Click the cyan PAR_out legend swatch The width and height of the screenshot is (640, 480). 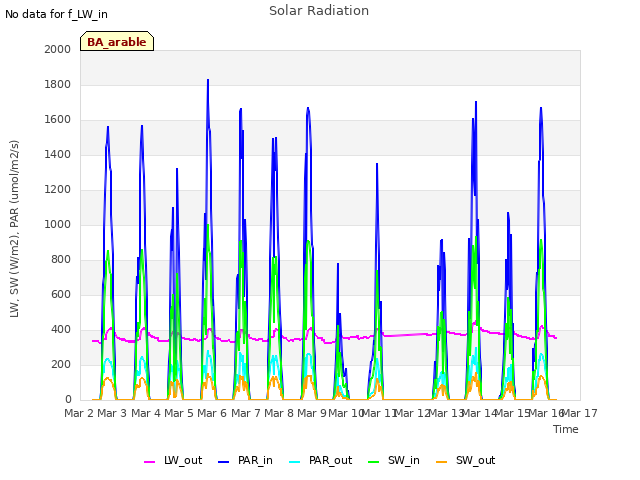[x=295, y=462]
